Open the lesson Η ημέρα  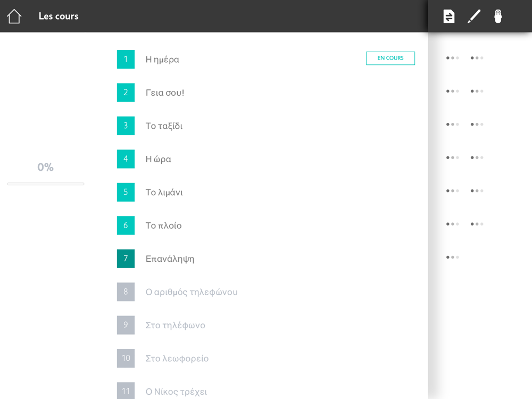pos(162,60)
